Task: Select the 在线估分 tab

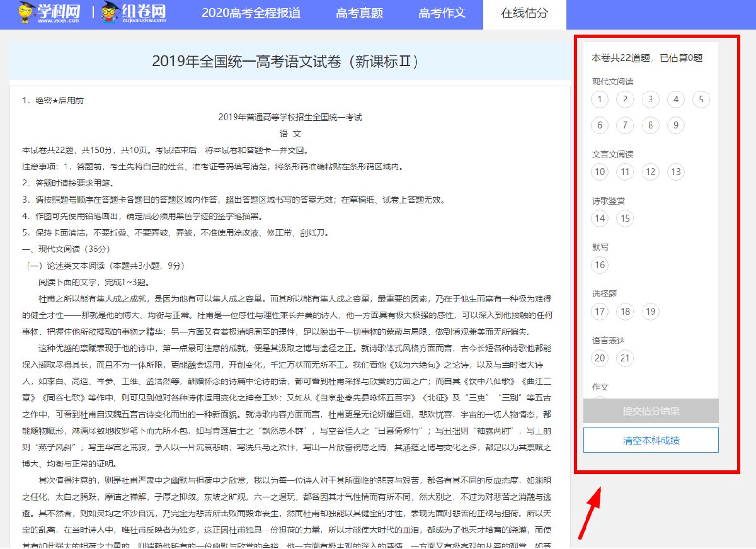Action: (x=524, y=13)
